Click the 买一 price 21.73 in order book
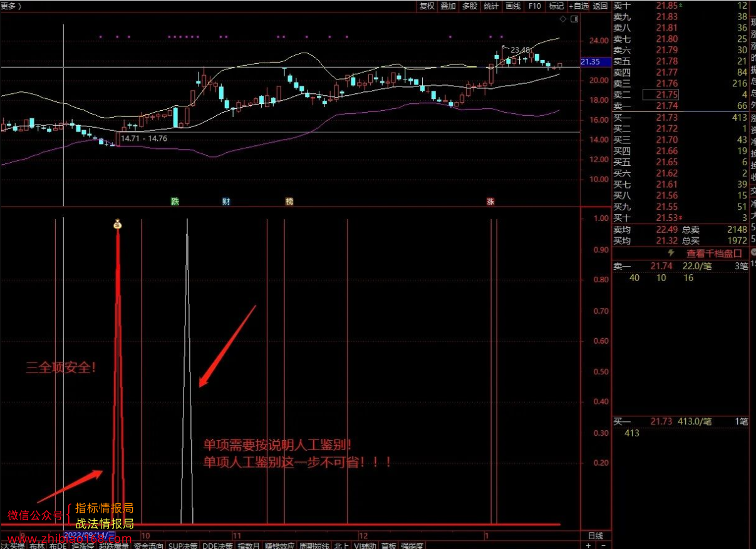The width and height of the screenshot is (756, 549). pyautogui.click(x=667, y=118)
